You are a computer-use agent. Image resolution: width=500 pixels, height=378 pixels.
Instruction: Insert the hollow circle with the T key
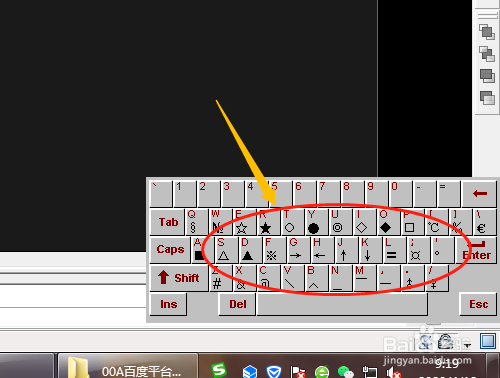click(x=292, y=222)
